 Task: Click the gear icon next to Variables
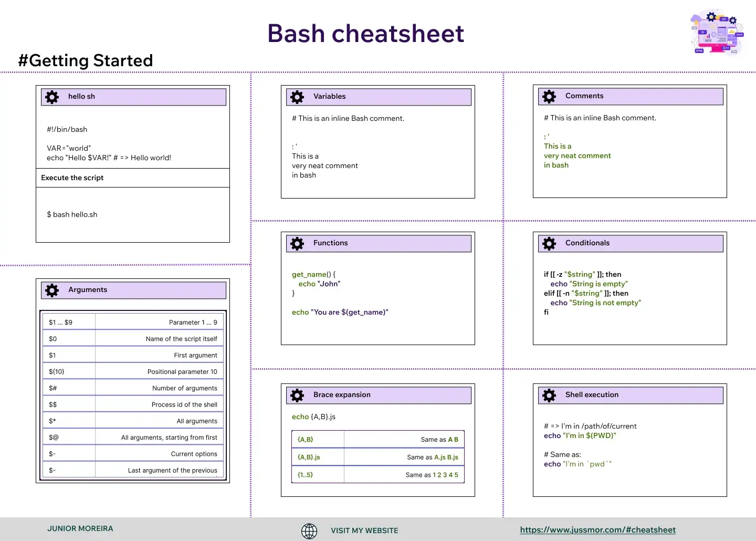coord(297,97)
